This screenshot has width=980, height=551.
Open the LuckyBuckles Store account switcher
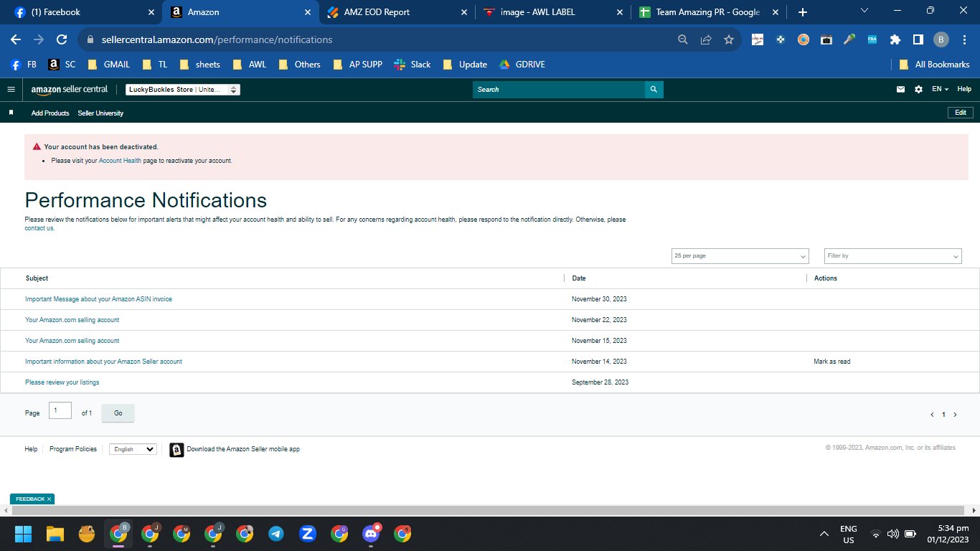coord(183,90)
